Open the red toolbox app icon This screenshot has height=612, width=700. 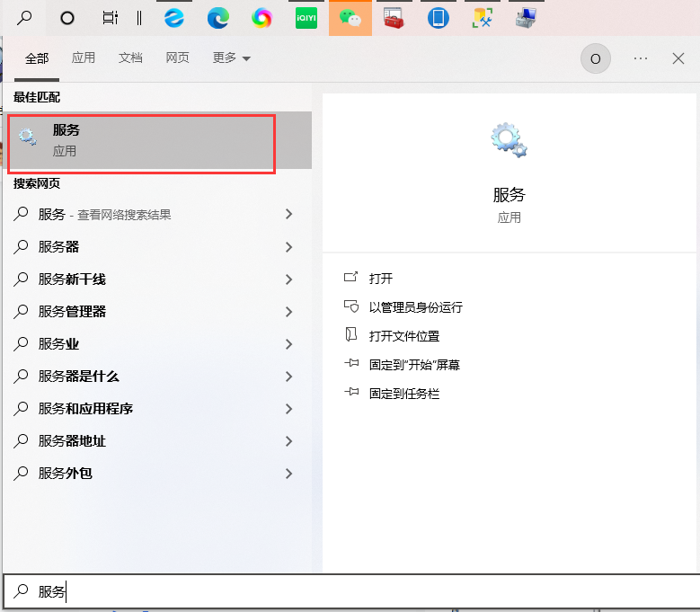tap(394, 18)
